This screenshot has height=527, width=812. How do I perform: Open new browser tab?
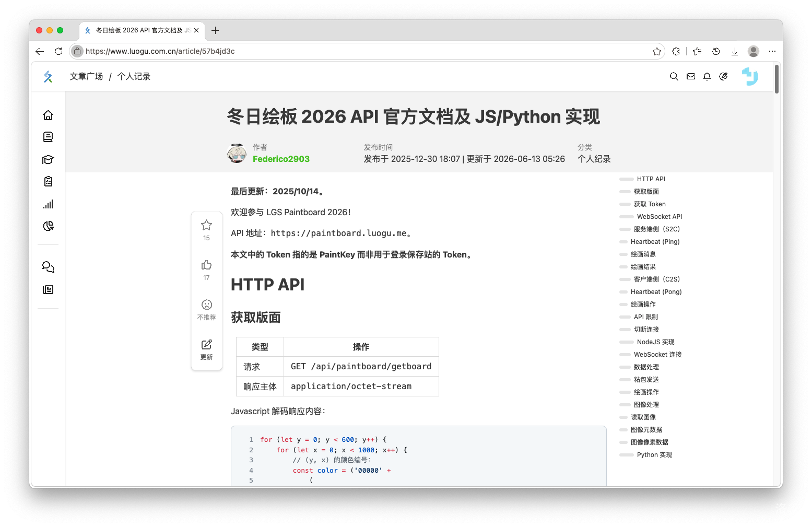(x=215, y=30)
